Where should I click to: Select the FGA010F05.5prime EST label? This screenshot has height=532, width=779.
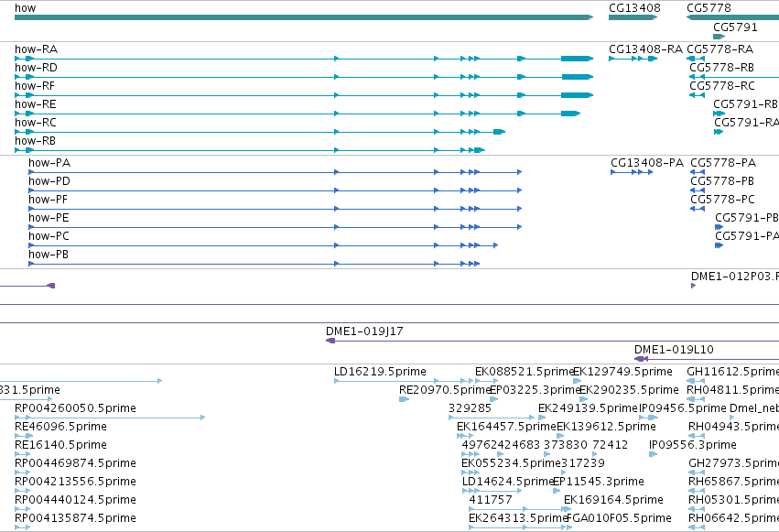coord(619,518)
